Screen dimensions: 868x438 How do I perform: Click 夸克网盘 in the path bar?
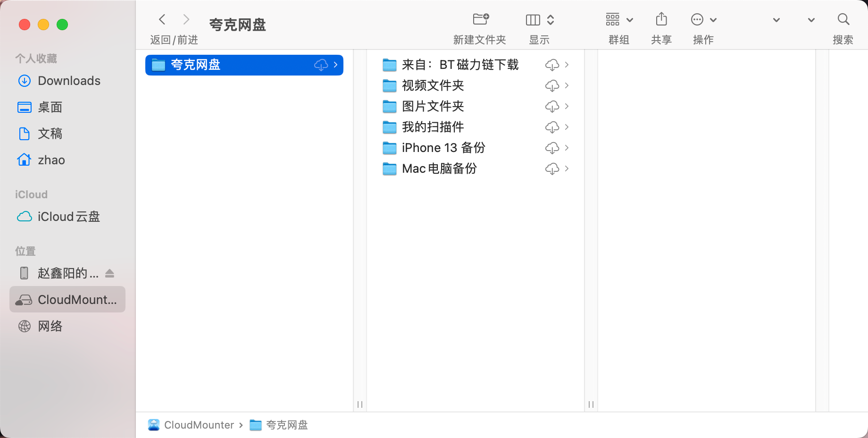pyautogui.click(x=279, y=425)
